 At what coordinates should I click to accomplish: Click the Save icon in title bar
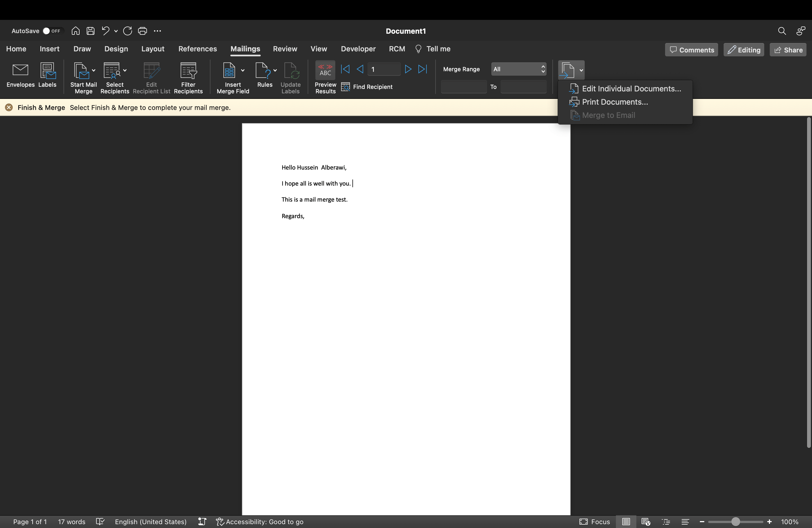coord(90,31)
